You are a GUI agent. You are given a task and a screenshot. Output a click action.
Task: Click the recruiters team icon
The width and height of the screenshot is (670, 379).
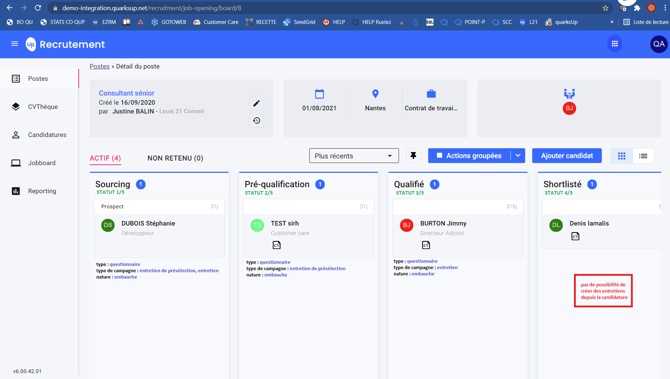569,94
